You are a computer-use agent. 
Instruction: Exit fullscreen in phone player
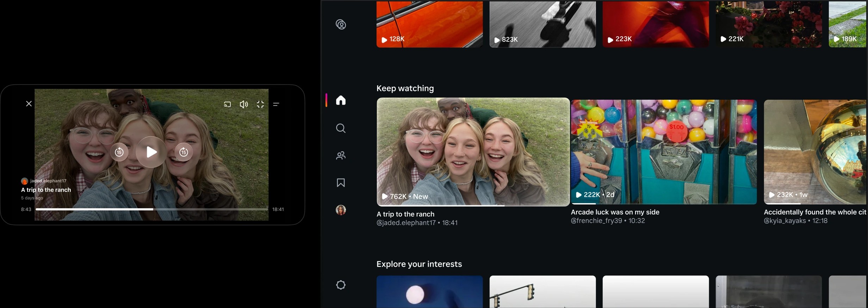[x=260, y=104]
